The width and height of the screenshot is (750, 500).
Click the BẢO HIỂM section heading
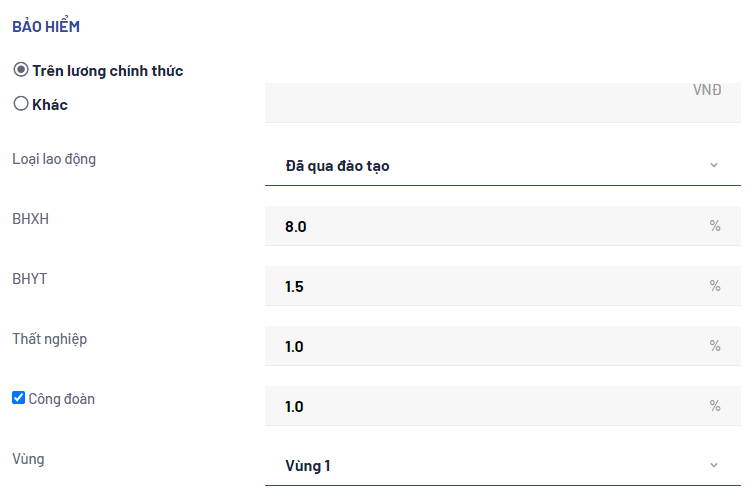(x=46, y=27)
